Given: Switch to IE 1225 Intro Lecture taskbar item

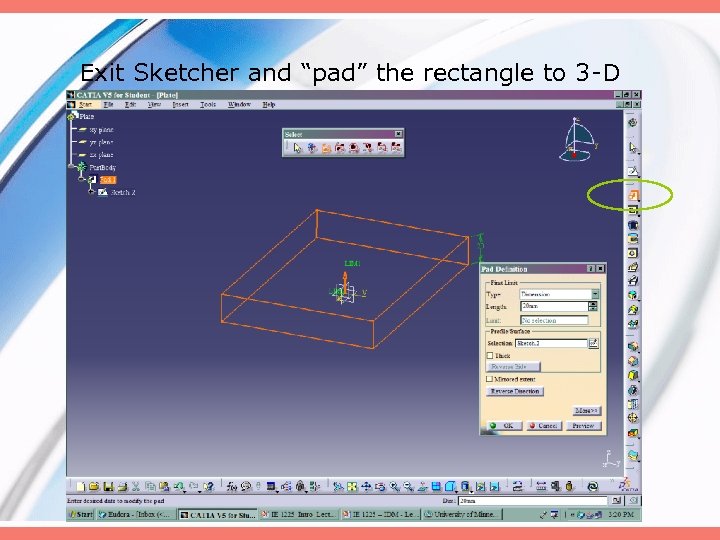Looking at the screenshot, I should tap(298, 515).
